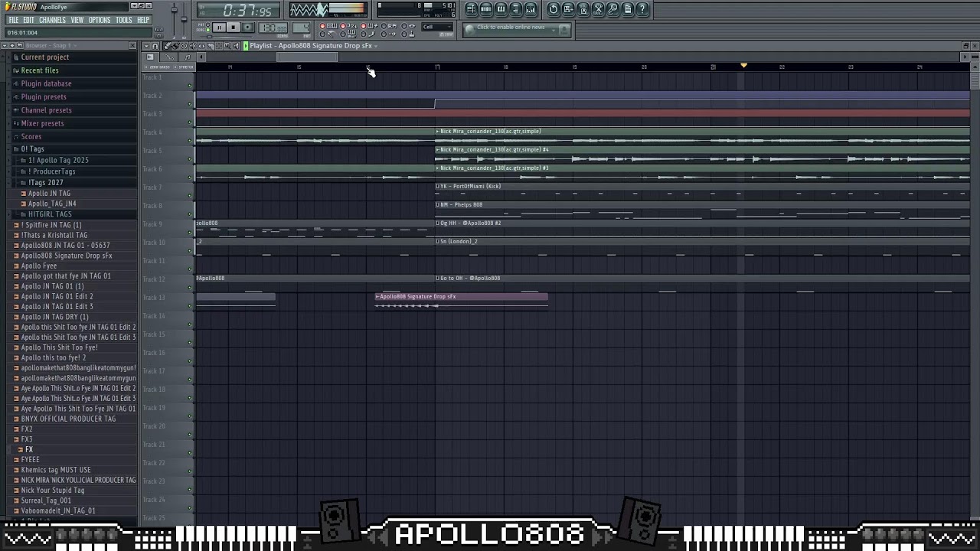Click the help question mark icon

tap(642, 9)
